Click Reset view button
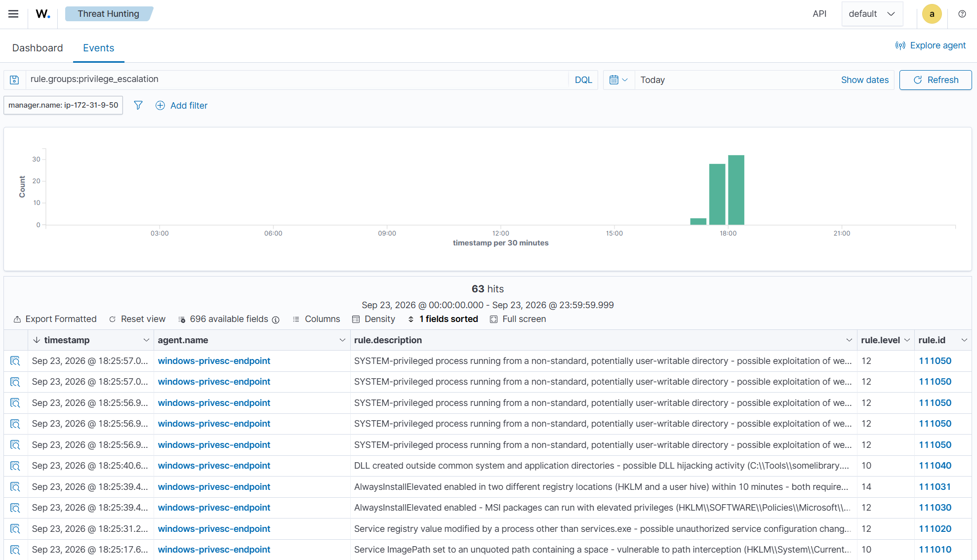 pyautogui.click(x=137, y=319)
